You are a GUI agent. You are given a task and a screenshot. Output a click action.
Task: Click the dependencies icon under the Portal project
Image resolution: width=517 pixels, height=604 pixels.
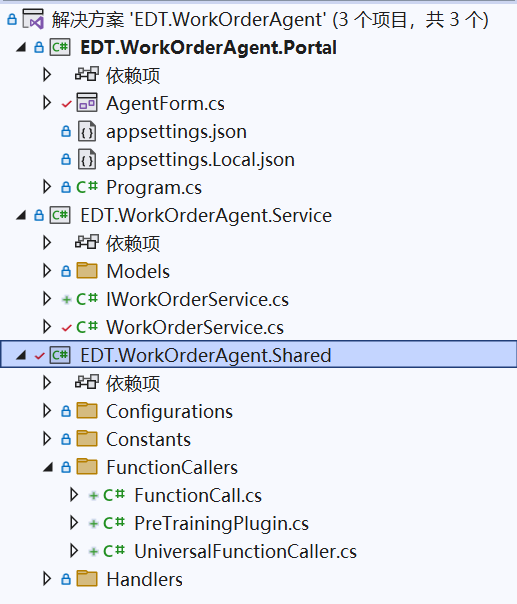tap(87, 74)
